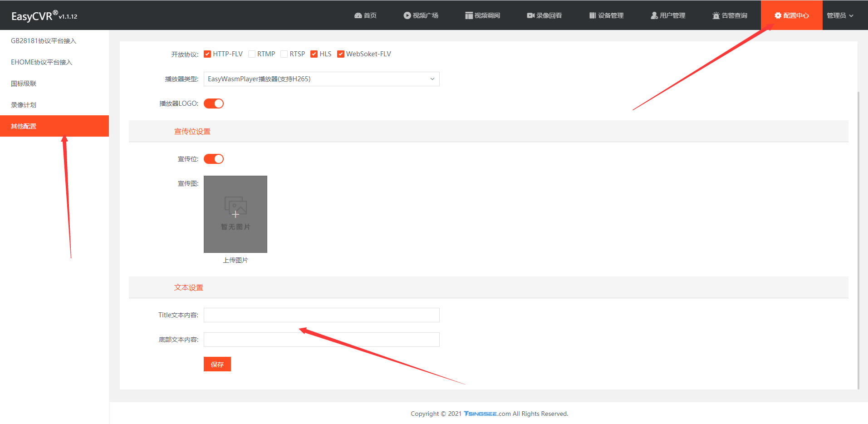
Task: Click the home dashboard icon (首页)
Action: (x=358, y=15)
